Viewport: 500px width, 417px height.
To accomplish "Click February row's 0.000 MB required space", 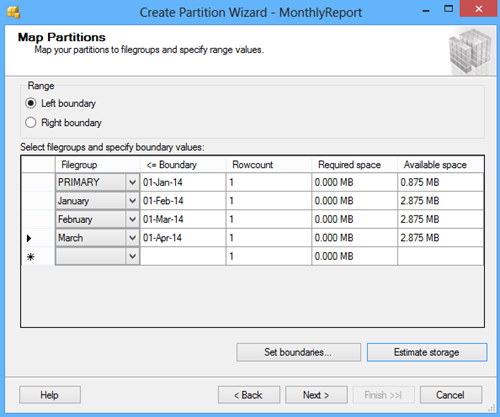I will [x=354, y=219].
